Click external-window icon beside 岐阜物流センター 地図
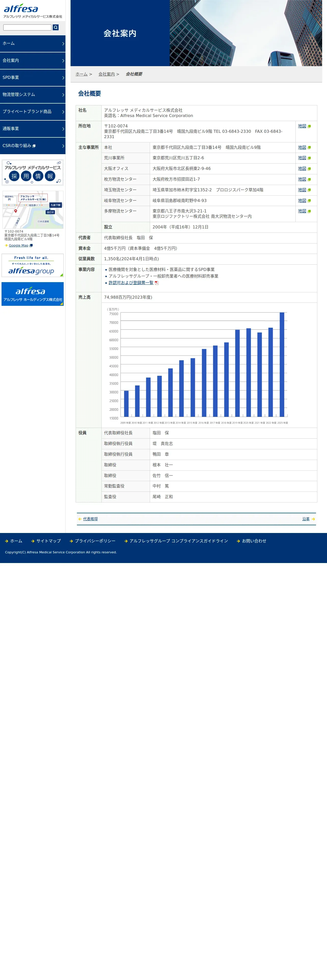The width and height of the screenshot is (327, 980). click(x=309, y=201)
